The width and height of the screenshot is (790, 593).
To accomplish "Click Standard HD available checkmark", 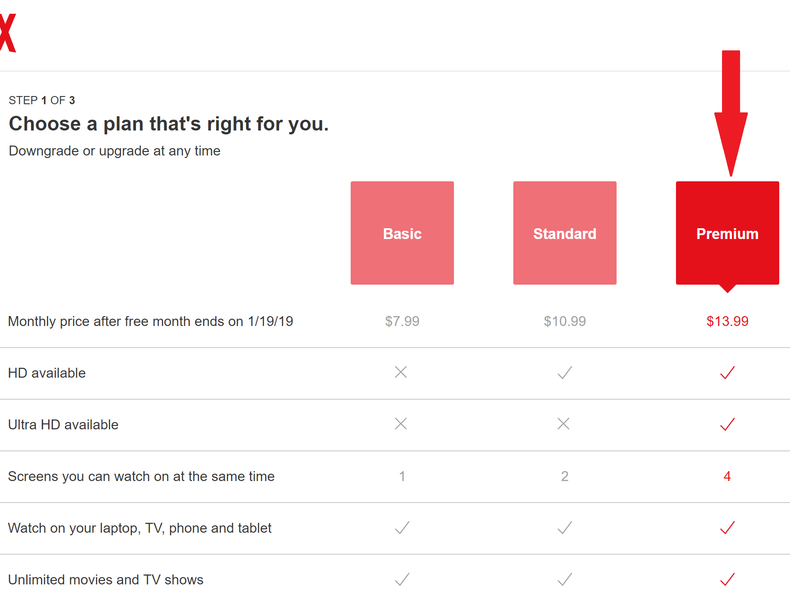I will (x=565, y=372).
